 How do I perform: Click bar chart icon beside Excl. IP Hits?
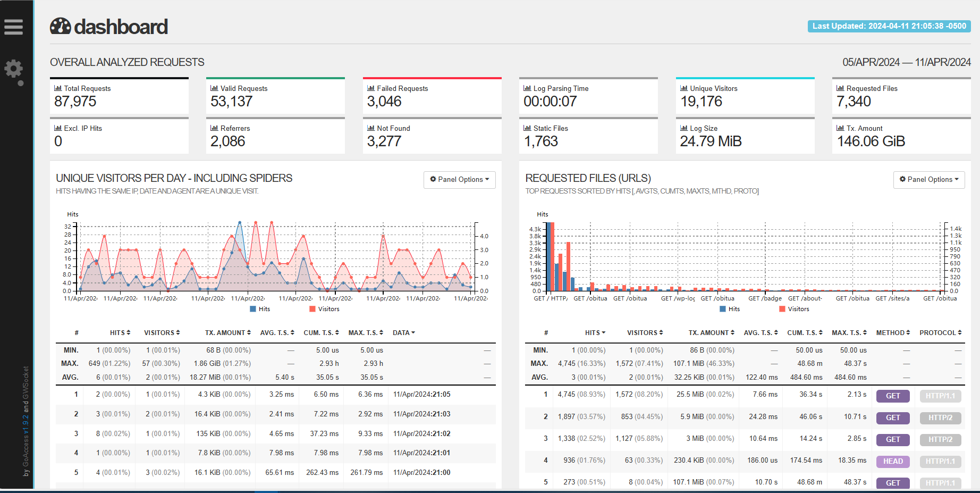coord(58,128)
